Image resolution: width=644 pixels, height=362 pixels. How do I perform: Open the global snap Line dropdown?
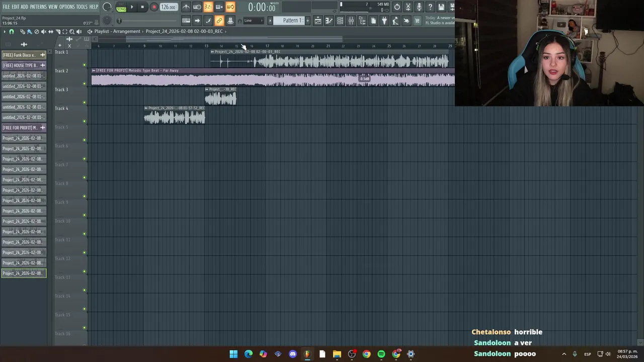click(254, 21)
